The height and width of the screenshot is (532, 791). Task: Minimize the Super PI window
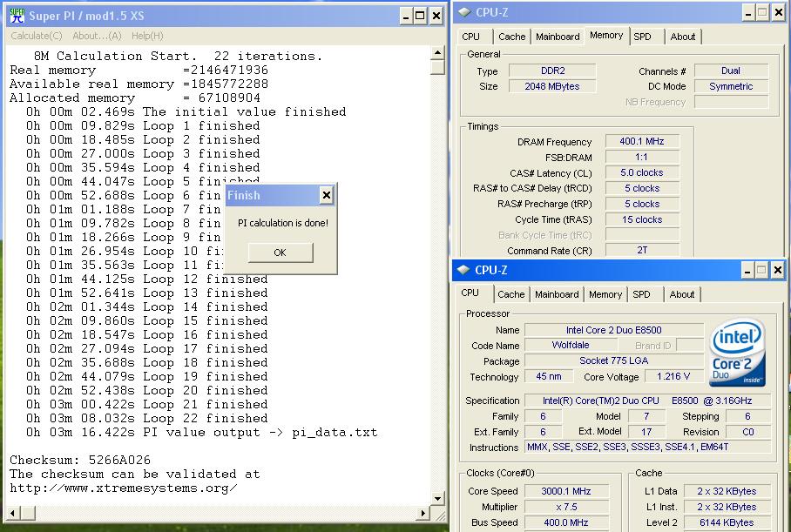(407, 17)
